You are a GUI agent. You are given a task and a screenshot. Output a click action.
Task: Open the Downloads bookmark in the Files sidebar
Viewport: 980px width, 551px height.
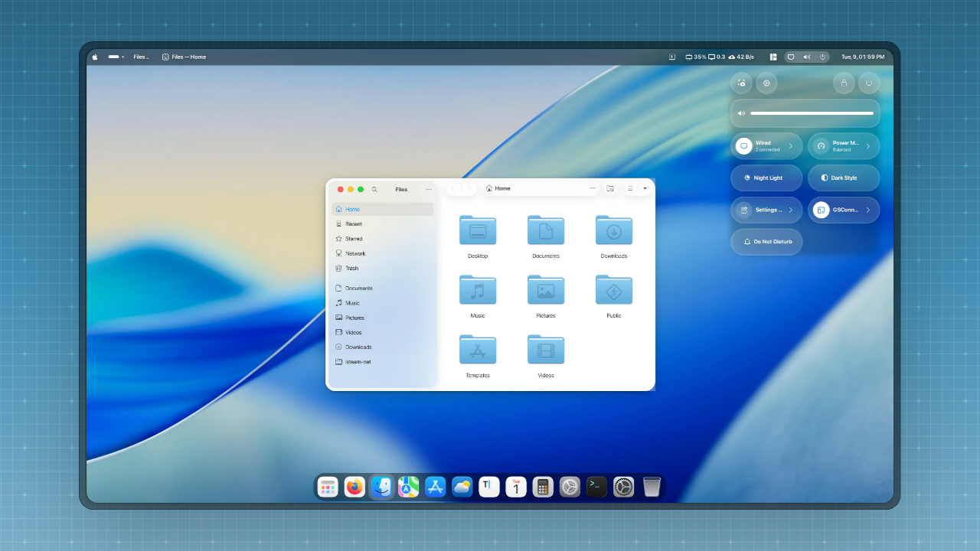[x=382, y=347]
